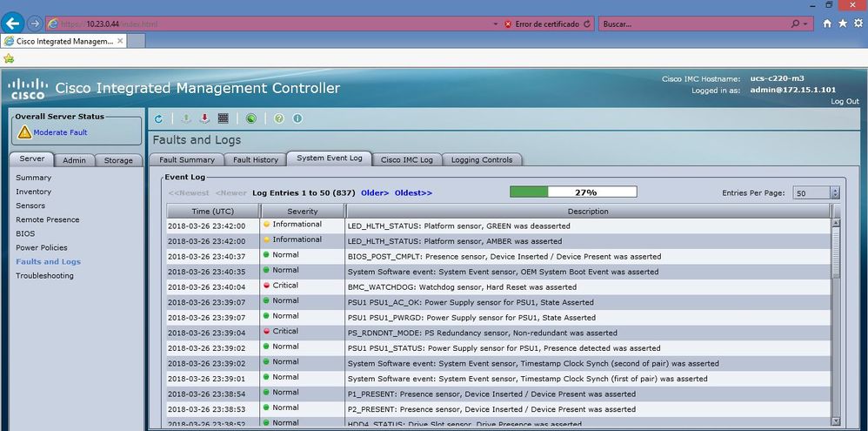Select the LED_HLTH_STATUS AMBER was asserted row
Screen dimensions: 868x431
498,241
